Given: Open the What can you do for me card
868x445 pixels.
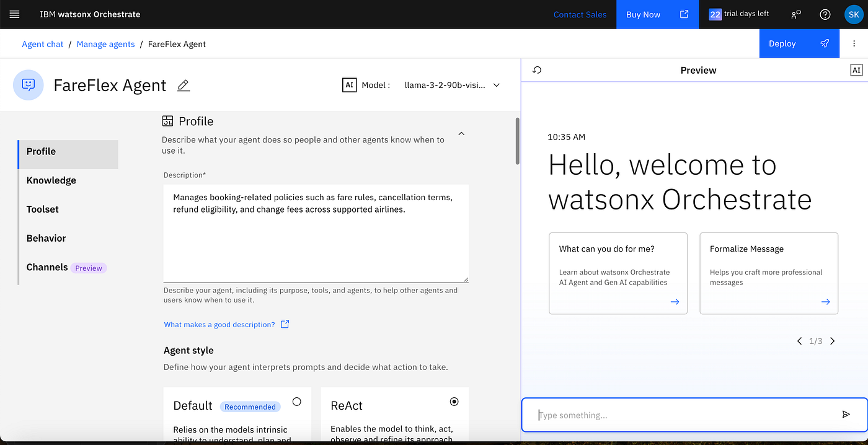Looking at the screenshot, I should click(618, 273).
